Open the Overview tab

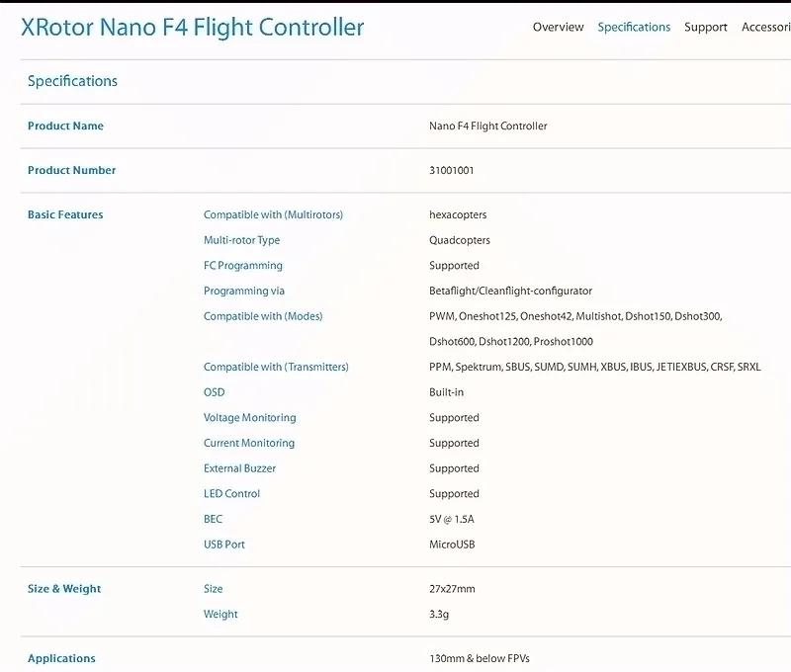click(x=558, y=28)
